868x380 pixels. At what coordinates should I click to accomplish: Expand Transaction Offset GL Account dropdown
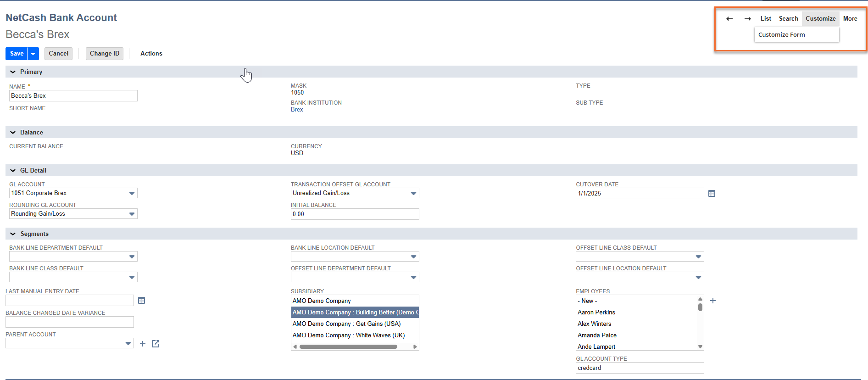click(413, 193)
